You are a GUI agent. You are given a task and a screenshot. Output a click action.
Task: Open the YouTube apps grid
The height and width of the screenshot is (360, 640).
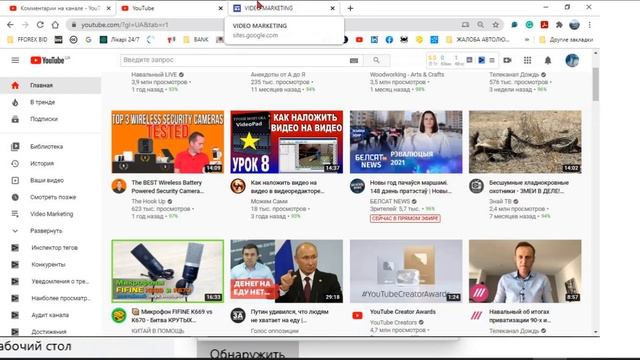[527, 60]
